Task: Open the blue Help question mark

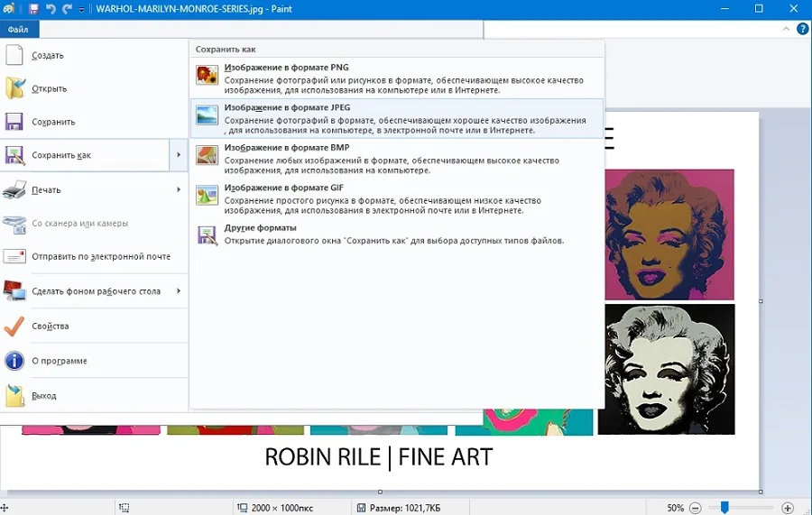Action: [x=802, y=29]
